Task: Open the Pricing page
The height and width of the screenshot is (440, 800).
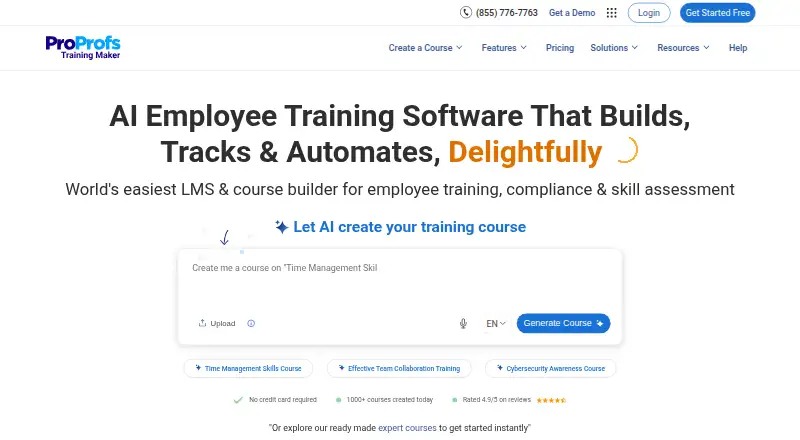Action: [x=560, y=47]
